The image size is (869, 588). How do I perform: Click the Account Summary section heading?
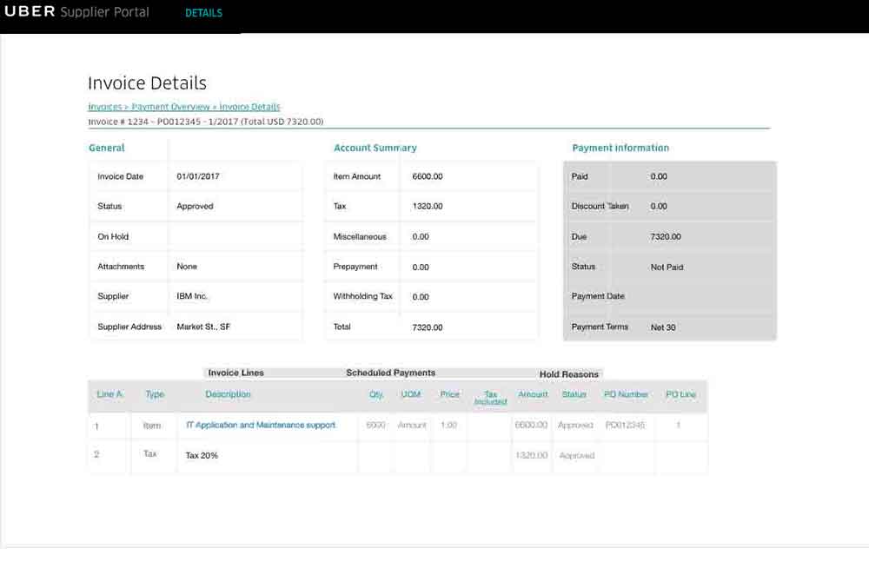(375, 148)
